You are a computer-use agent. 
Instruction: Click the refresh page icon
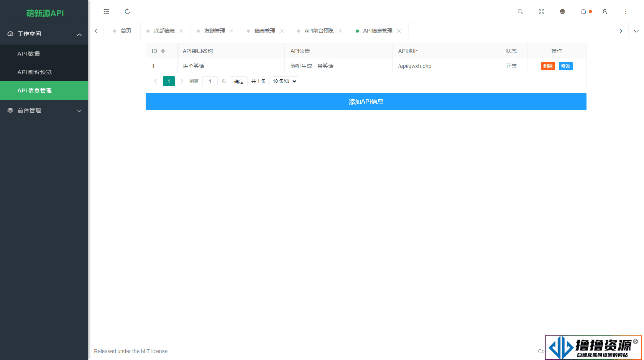pyautogui.click(x=127, y=12)
